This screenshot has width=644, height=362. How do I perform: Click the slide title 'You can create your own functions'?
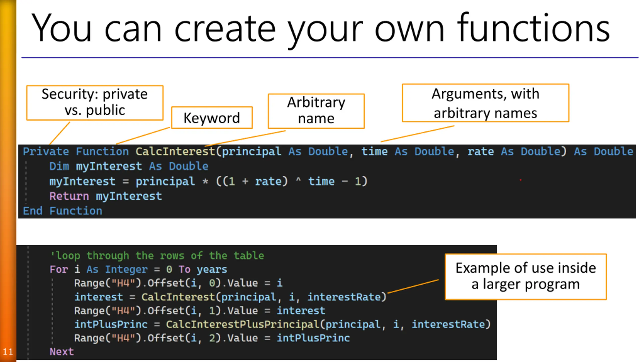pyautogui.click(x=320, y=29)
